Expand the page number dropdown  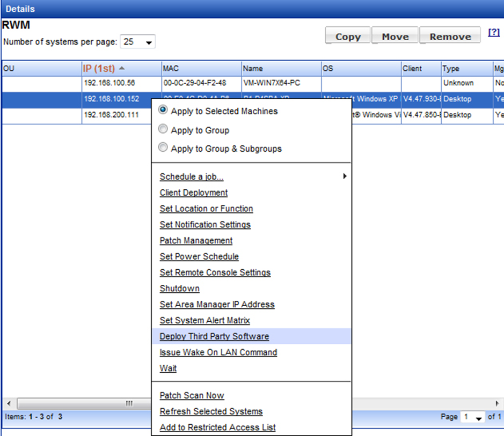coord(473,417)
